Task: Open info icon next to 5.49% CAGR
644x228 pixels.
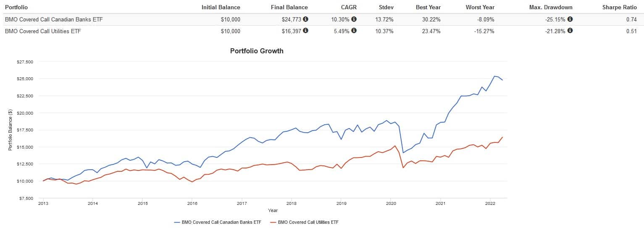Action: 354,31
